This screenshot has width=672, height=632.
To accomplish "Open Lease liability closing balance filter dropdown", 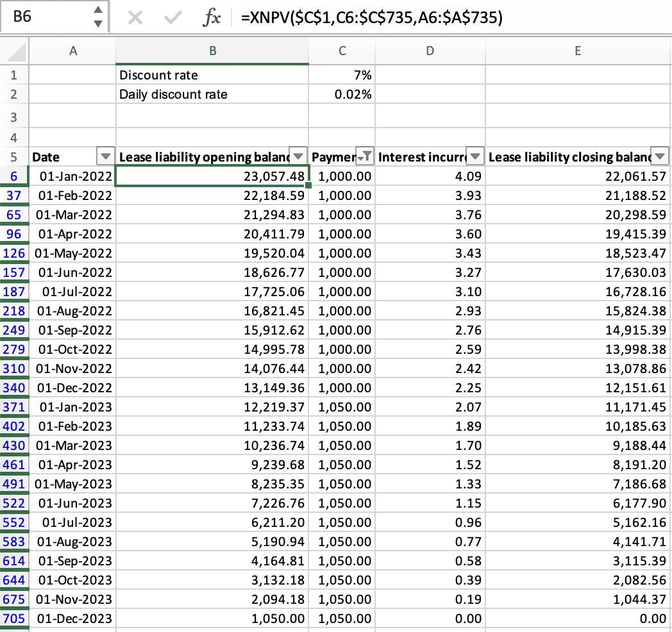I will click(660, 156).
